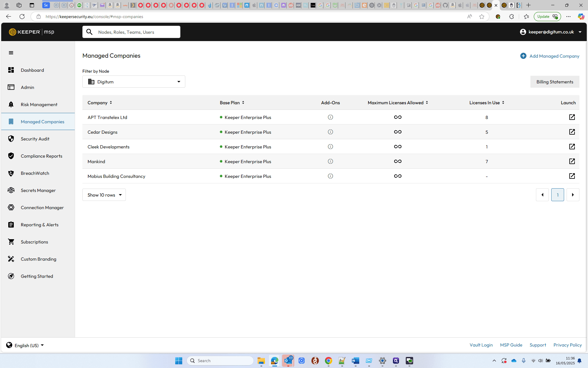Expand the account menu arrow

580,32
